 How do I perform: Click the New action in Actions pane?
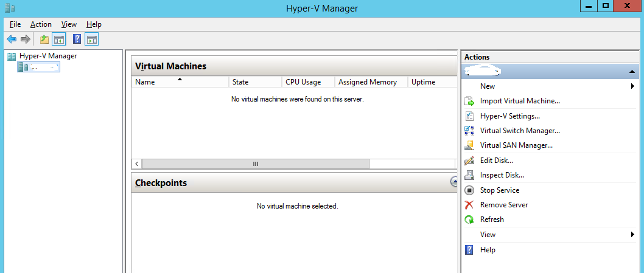tap(488, 86)
